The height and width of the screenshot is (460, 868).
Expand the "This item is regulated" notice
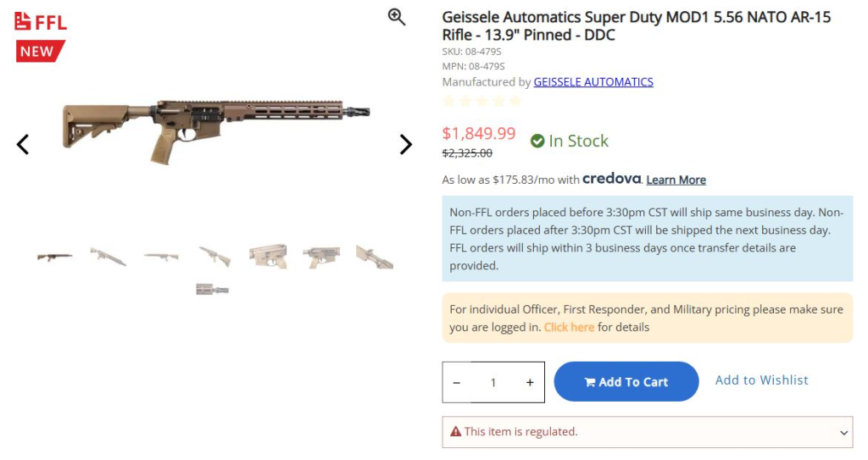click(x=843, y=433)
